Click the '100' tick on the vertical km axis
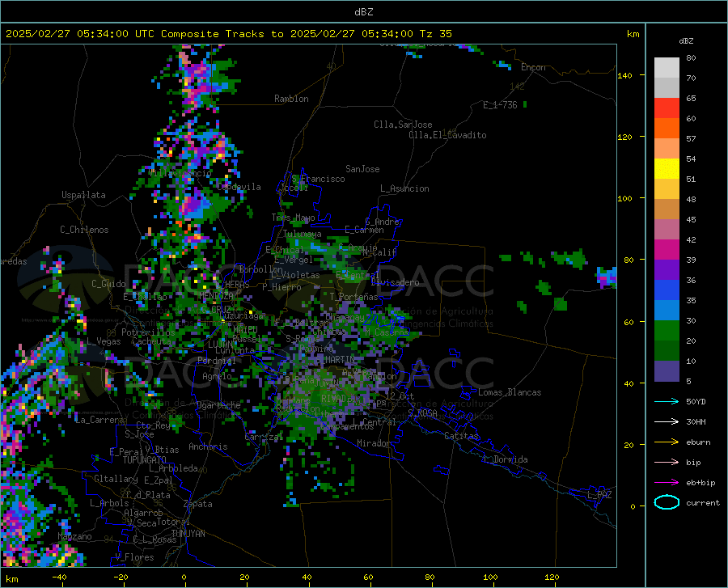This screenshot has width=728, height=588. [624, 198]
